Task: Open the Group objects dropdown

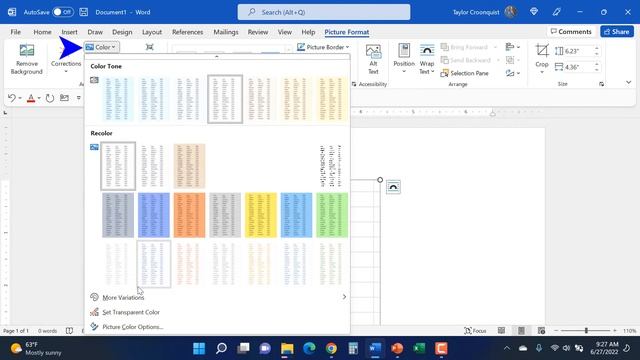Action: pyautogui.click(x=512, y=60)
